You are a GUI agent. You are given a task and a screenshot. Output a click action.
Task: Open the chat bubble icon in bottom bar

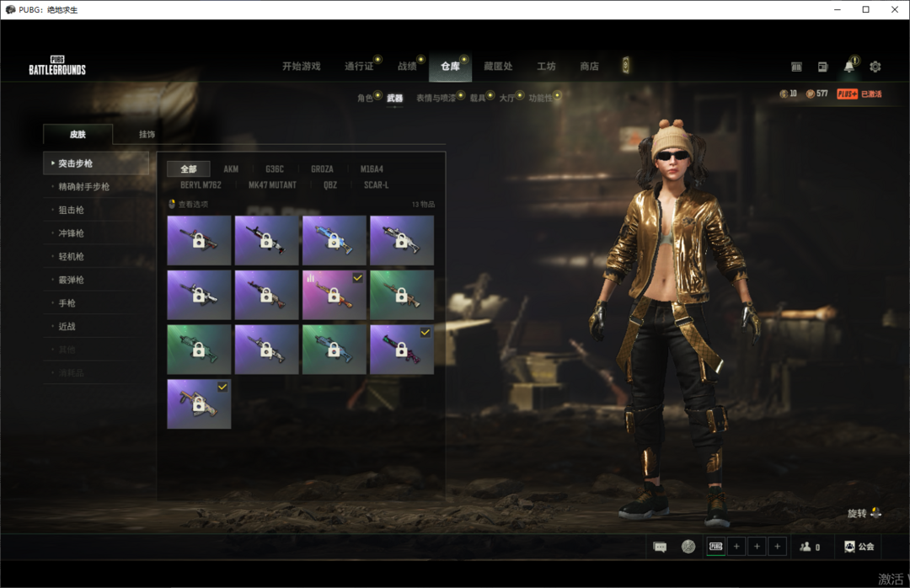click(x=660, y=547)
